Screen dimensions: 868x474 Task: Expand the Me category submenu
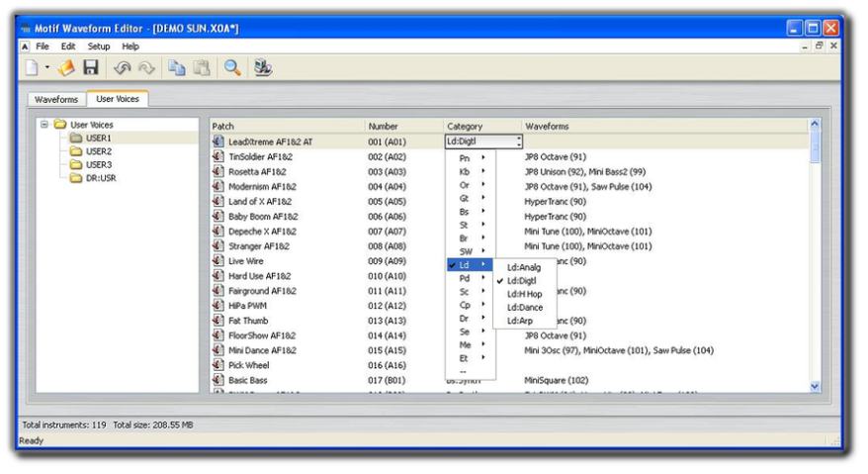tap(471, 344)
